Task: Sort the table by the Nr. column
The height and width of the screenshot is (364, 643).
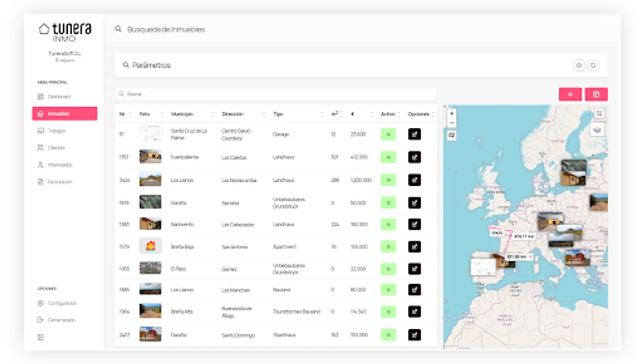Action: (x=122, y=114)
